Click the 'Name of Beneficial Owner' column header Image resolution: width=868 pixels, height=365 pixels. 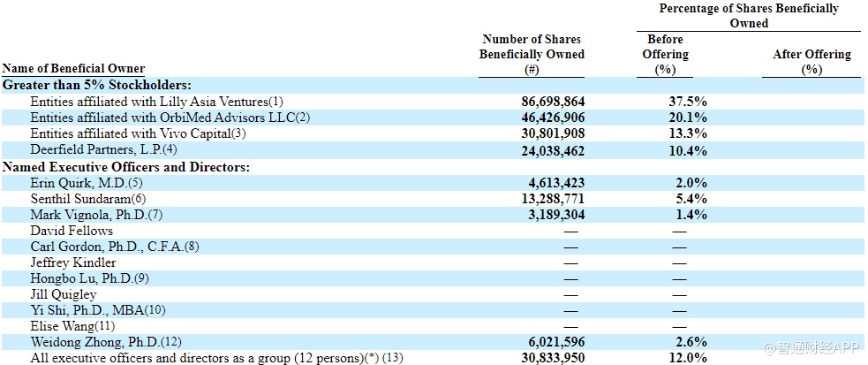point(73,69)
